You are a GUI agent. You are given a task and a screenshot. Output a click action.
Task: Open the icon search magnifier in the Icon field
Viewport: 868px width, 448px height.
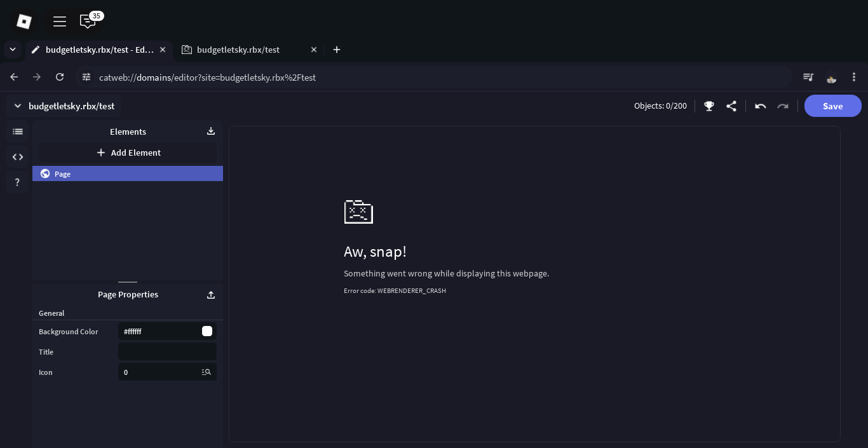click(207, 372)
